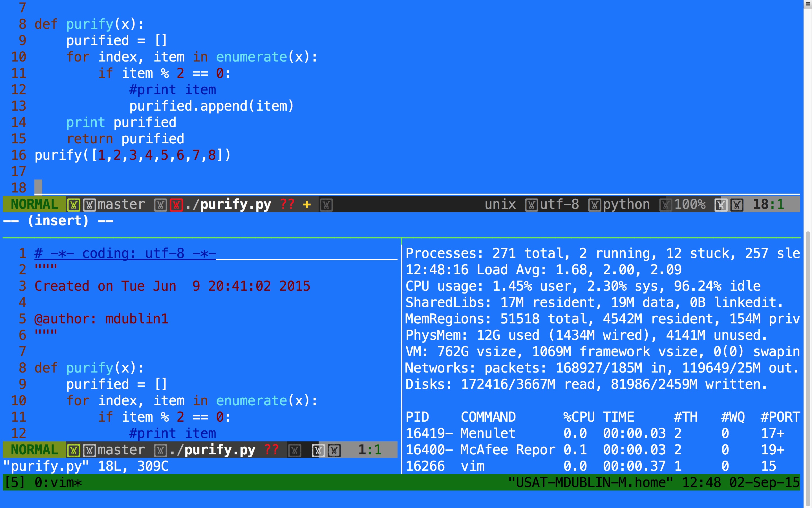Click the Processes: 271 total summary line

(x=603, y=253)
